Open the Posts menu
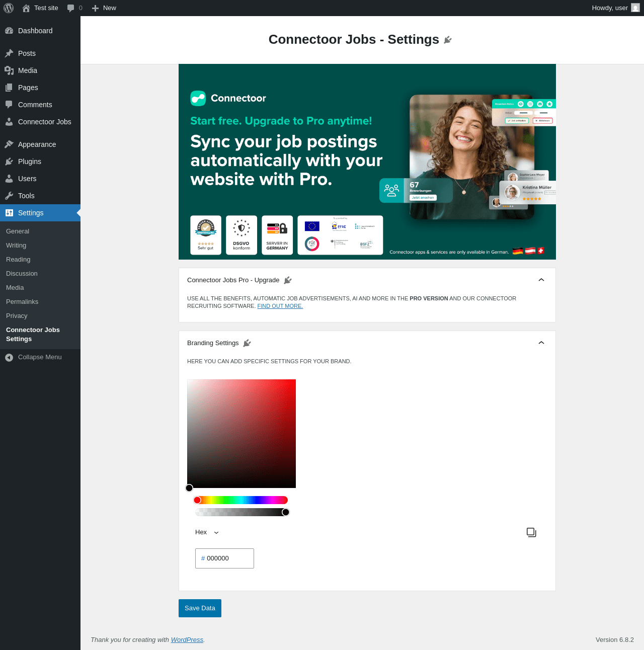 40,53
